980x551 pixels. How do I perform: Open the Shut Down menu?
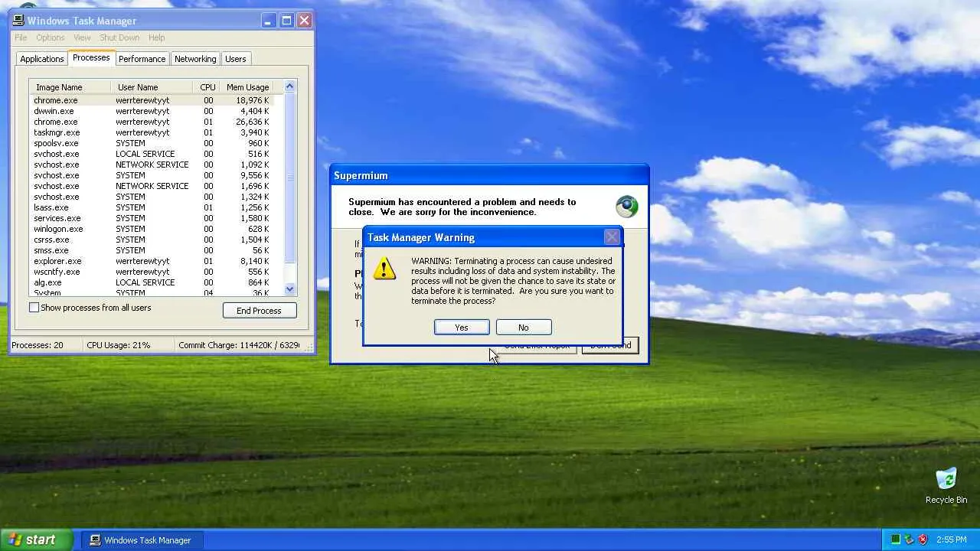[x=119, y=37]
